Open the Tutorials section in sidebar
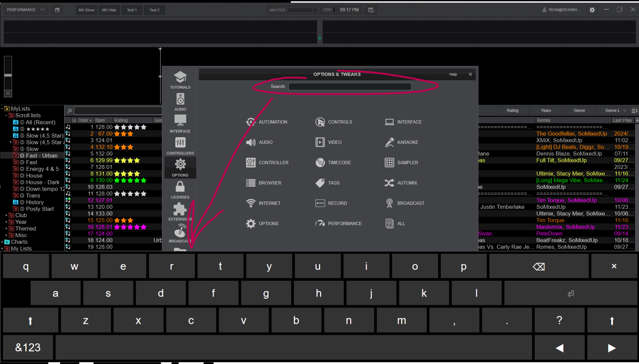This screenshot has width=639, height=364. coord(180,80)
